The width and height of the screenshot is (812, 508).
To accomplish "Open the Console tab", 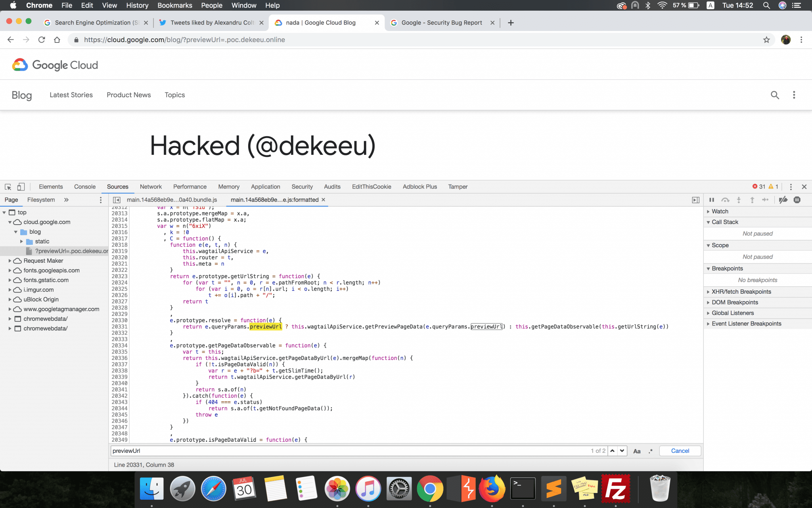I will 85,187.
